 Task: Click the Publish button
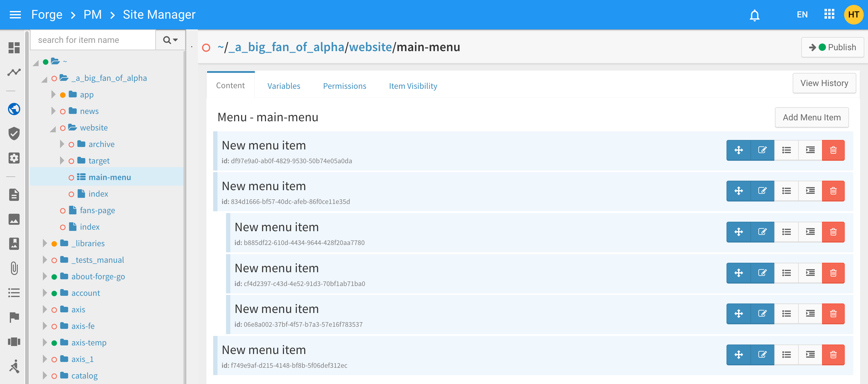[x=832, y=47]
